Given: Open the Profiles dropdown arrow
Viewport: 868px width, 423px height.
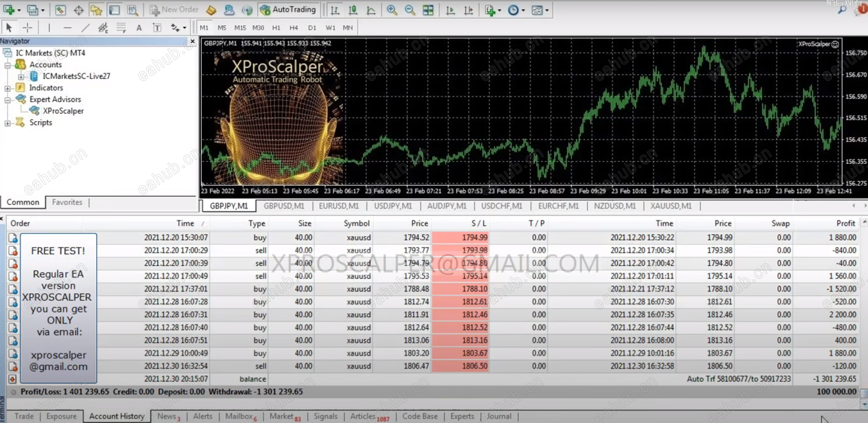Looking at the screenshot, I should point(42,10).
